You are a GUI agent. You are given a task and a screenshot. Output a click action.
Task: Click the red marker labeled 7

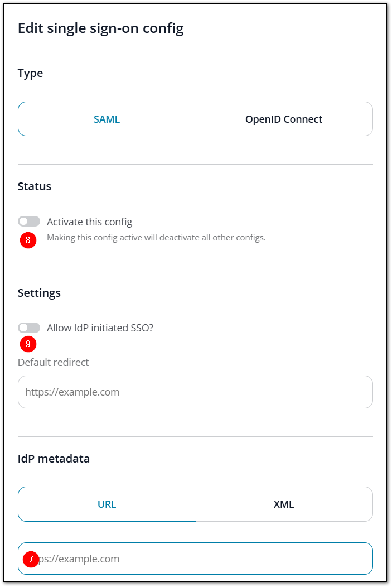pyautogui.click(x=31, y=559)
